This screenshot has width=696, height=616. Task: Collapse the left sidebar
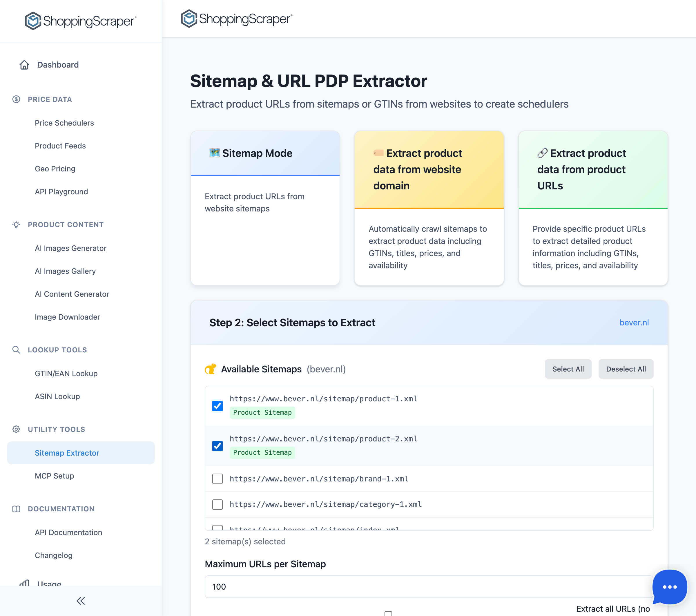[81, 601]
